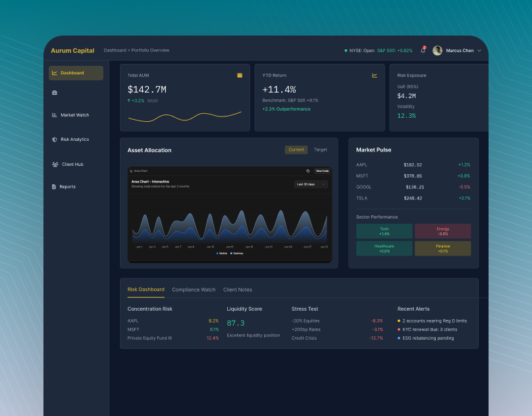Click the Area Chart title icon
Screen dimensions: 532x416
(131, 171)
